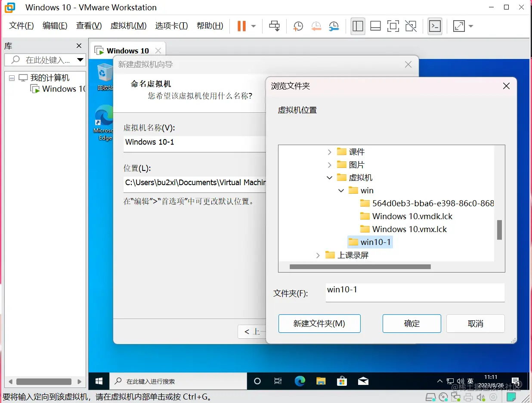Expand the 上课录屏 folder
Viewport: 532px width, 403px height.
pos(318,255)
